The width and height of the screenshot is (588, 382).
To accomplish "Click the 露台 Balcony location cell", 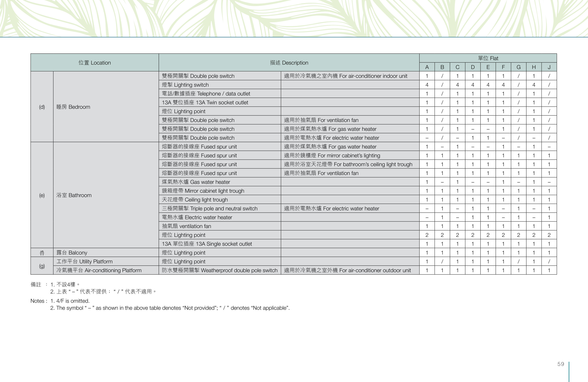I will (x=106, y=253).
